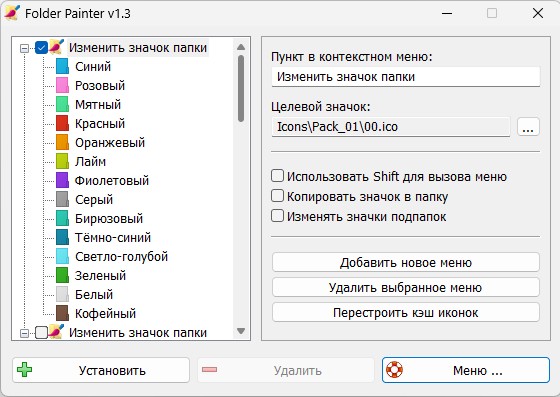This screenshot has height=397, width=560.
Task: Uncheck the first Изменить значок папки group
Action: [41, 47]
